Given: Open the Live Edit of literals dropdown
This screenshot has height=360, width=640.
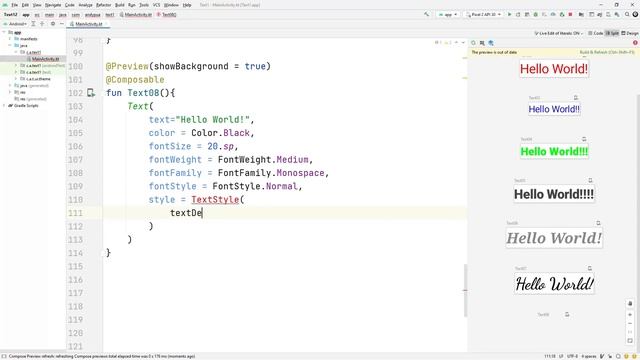Looking at the screenshot, I should [558, 33].
